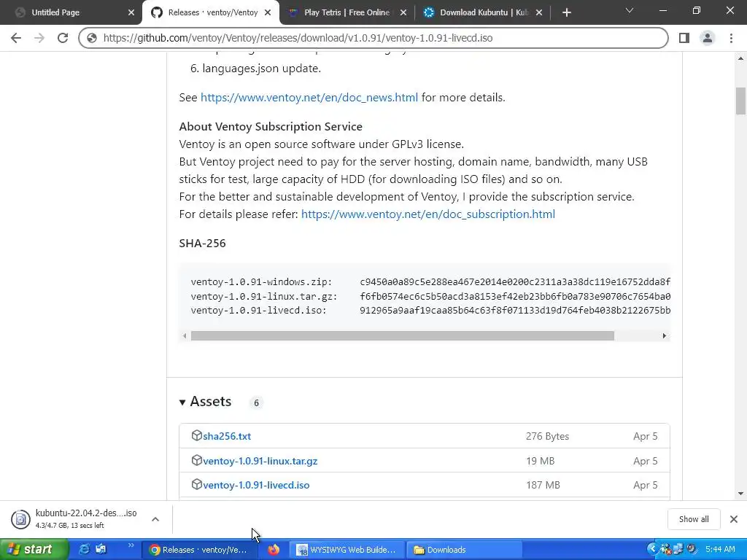Open the tab search chevron in title bar
747x560 pixels.
630,10
